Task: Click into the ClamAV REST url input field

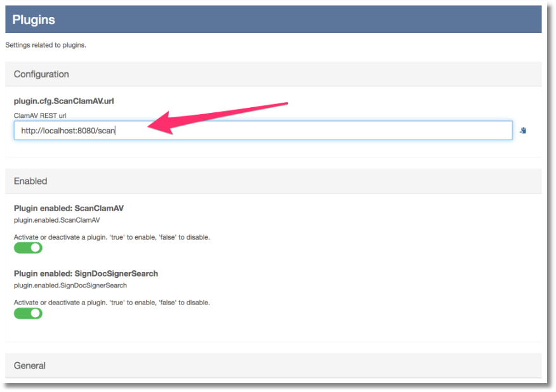Action: 317,131
